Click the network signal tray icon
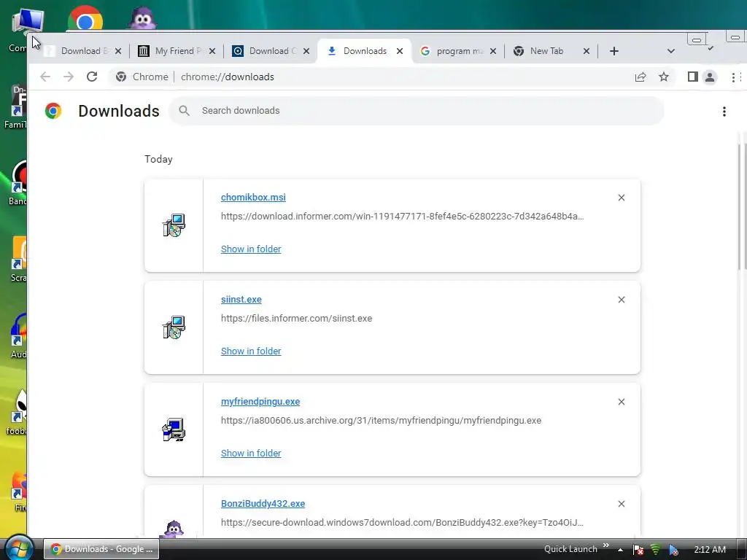747x560 pixels. [x=656, y=550]
